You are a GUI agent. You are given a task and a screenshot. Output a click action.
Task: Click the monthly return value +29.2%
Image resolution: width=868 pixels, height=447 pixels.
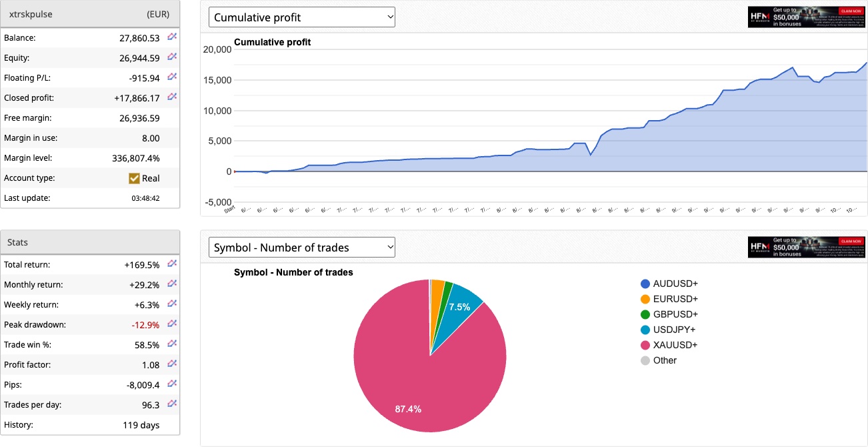(x=145, y=285)
